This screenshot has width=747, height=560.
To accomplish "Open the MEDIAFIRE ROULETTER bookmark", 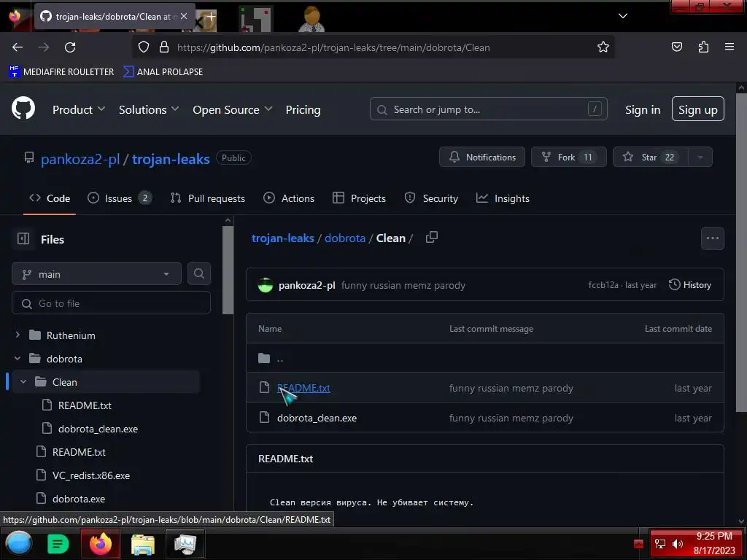I will coord(61,71).
